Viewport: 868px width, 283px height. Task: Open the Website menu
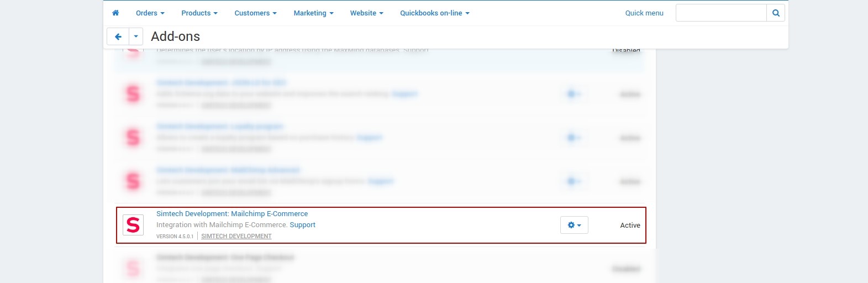click(367, 13)
